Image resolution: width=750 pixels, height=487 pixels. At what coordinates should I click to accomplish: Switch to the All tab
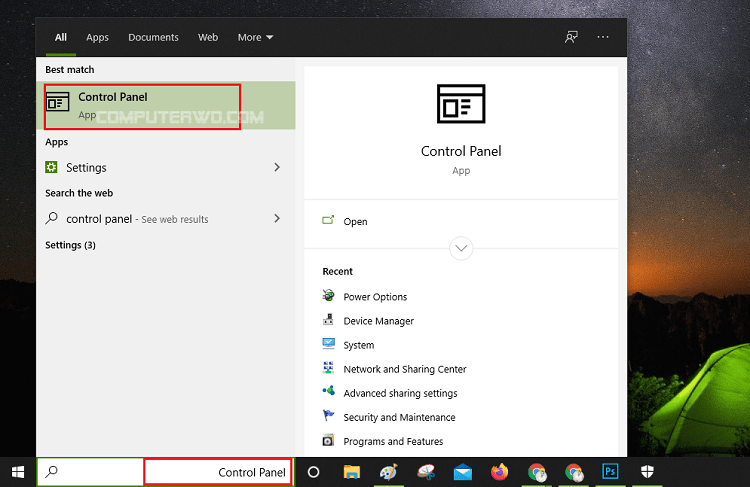click(x=61, y=37)
